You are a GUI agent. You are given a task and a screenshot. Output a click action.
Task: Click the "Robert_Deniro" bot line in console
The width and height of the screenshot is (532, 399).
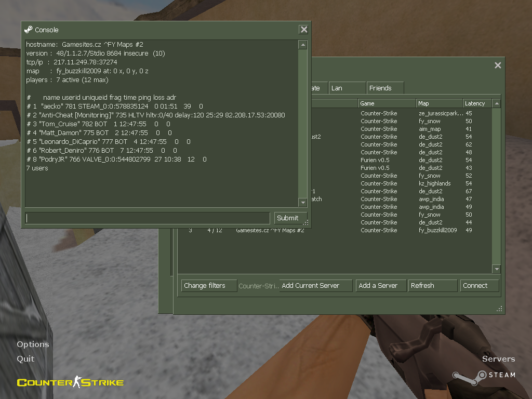[102, 150]
